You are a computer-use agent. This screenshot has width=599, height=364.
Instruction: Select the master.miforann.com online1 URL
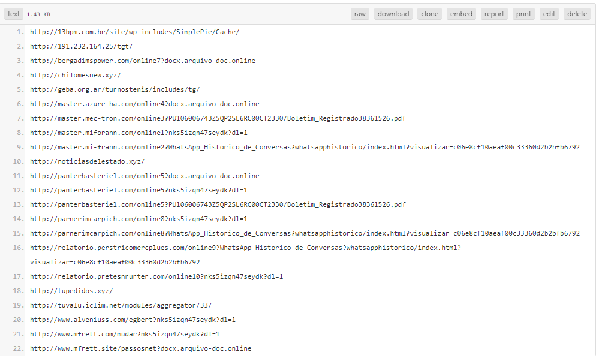point(139,133)
